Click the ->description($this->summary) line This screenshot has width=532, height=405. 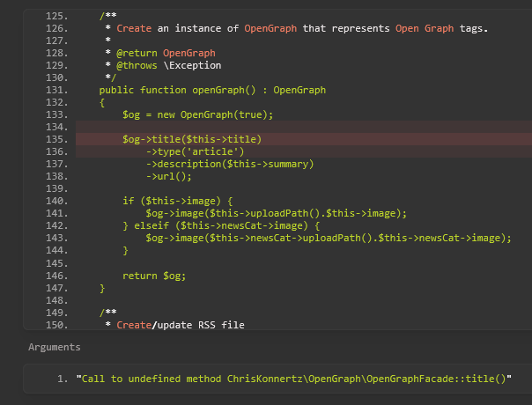pyautogui.click(x=230, y=164)
